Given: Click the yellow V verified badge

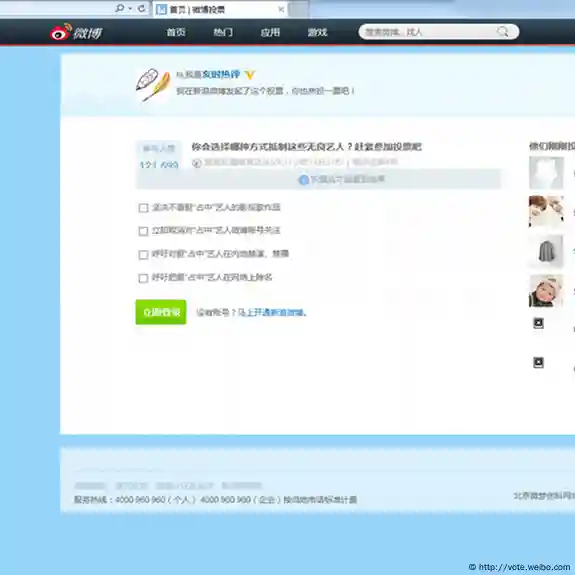Looking at the screenshot, I should tap(250, 75).
